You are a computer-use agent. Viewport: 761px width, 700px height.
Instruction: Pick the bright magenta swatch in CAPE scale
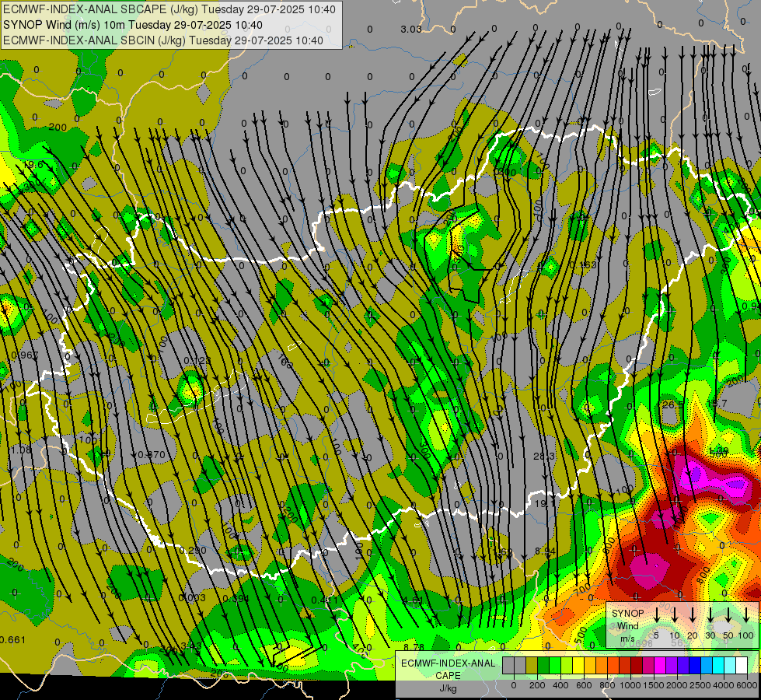click(x=660, y=666)
